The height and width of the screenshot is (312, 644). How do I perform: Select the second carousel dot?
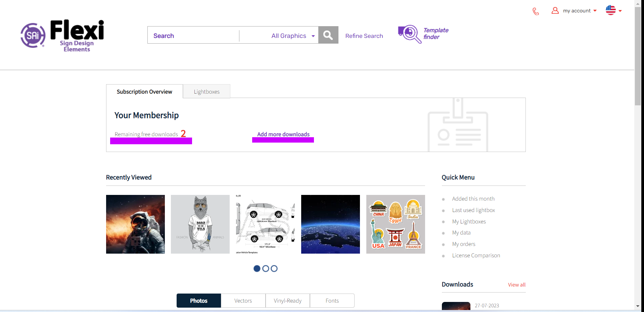(x=265, y=268)
